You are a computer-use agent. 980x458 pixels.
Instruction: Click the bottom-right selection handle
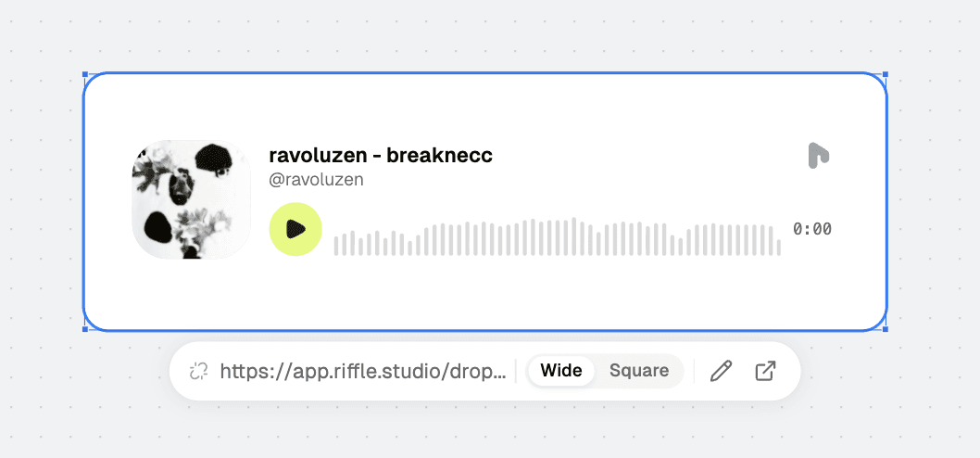click(x=885, y=328)
